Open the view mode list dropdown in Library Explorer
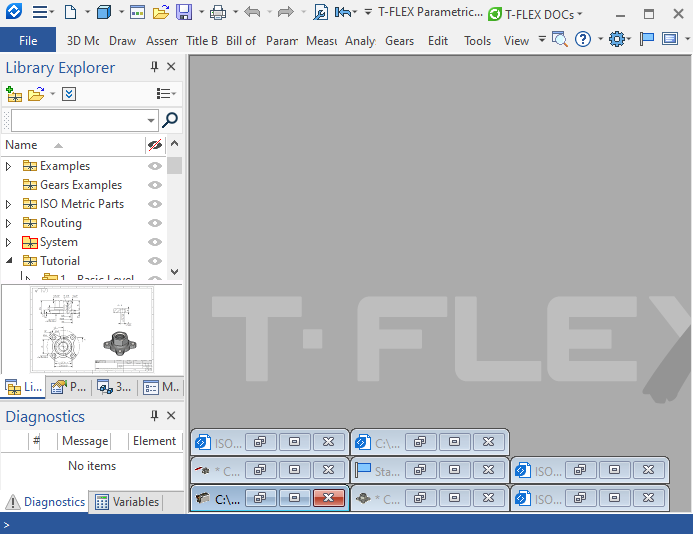 (166, 94)
